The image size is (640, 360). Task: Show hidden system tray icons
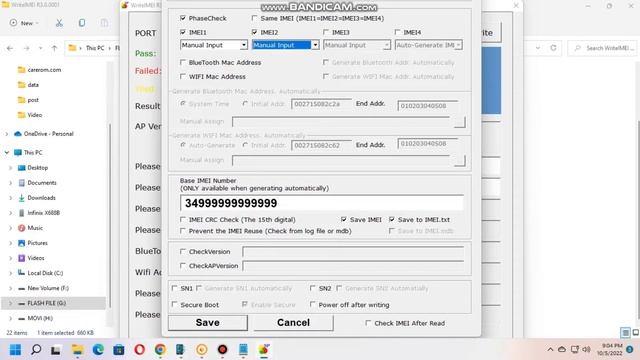point(550,349)
